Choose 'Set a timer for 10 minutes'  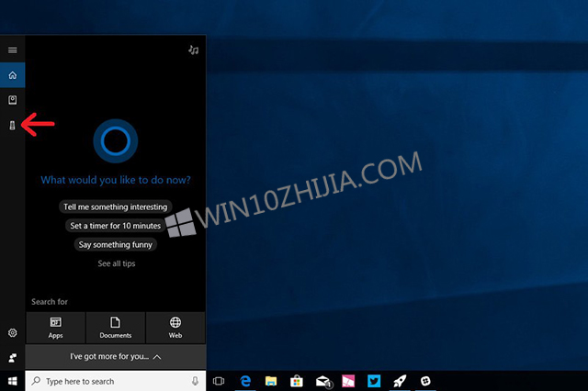pos(116,226)
